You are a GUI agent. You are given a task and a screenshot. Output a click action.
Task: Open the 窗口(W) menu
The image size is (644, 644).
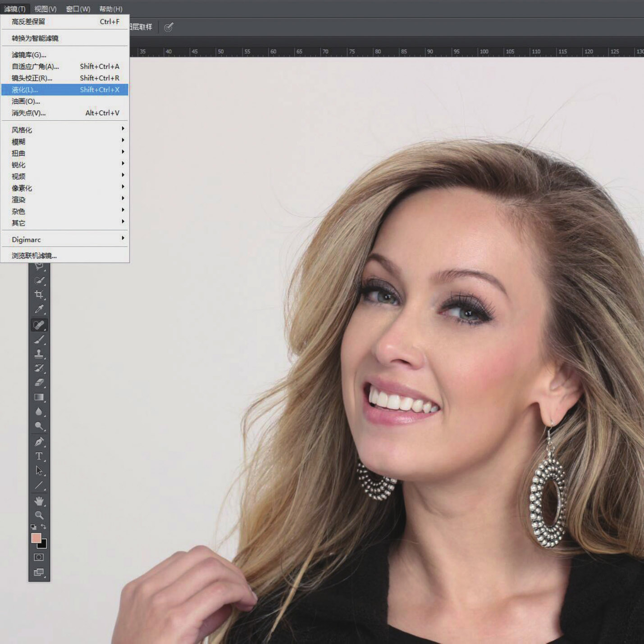pyautogui.click(x=78, y=9)
